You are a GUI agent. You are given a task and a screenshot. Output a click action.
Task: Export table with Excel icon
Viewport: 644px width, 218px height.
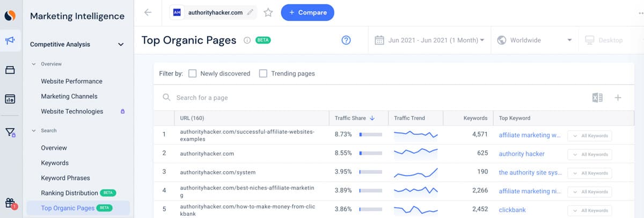pos(597,98)
